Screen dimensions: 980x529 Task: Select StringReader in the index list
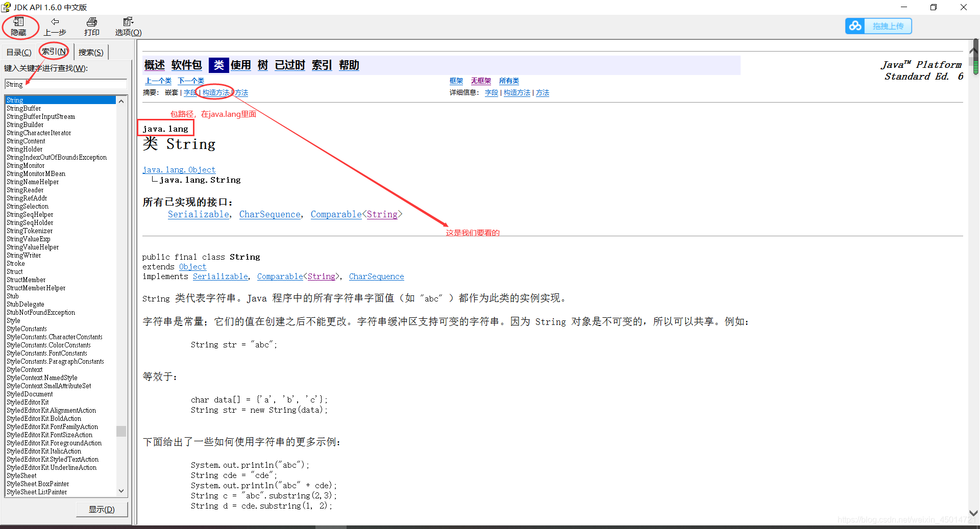click(25, 190)
